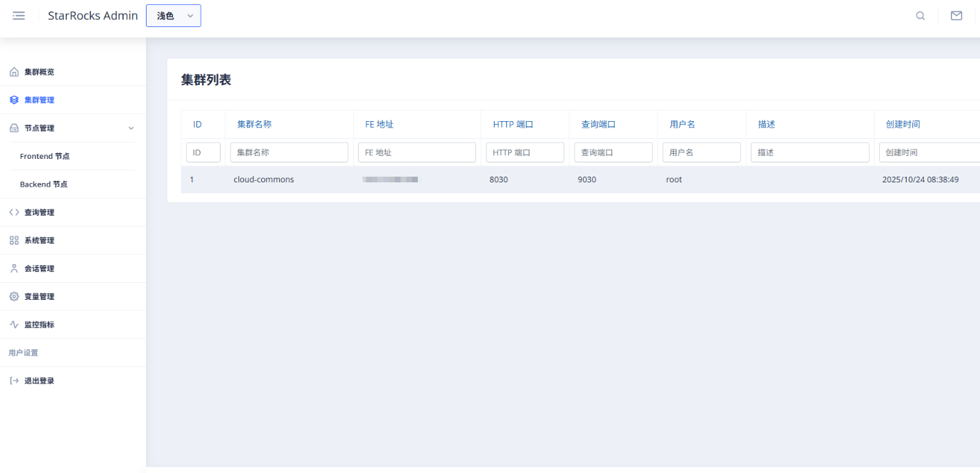Click the code brackets icon beside 查询管理

14,212
